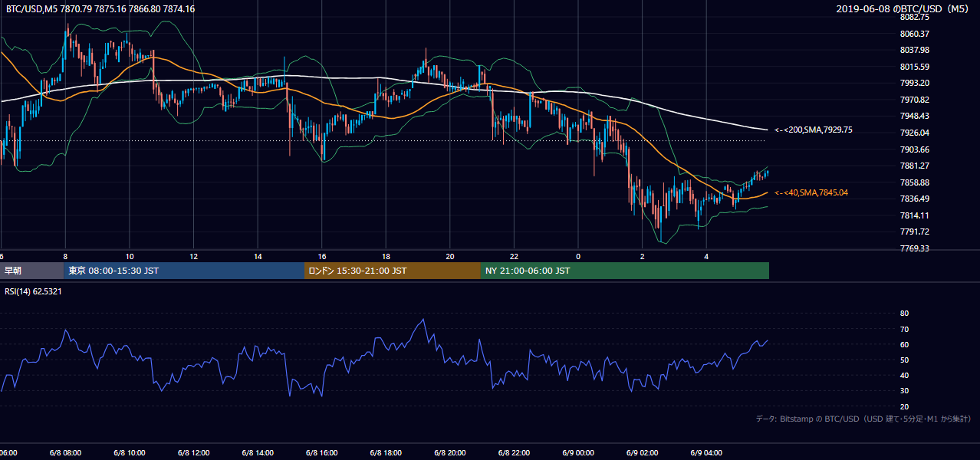This screenshot has width=980, height=460.
Task: Click RSI axis level 40
Action: pyautogui.click(x=904, y=375)
